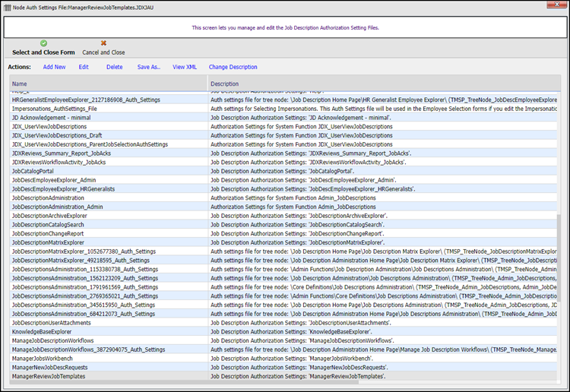Click the window icon in the title bar
570x392 pixels.
(7, 7)
